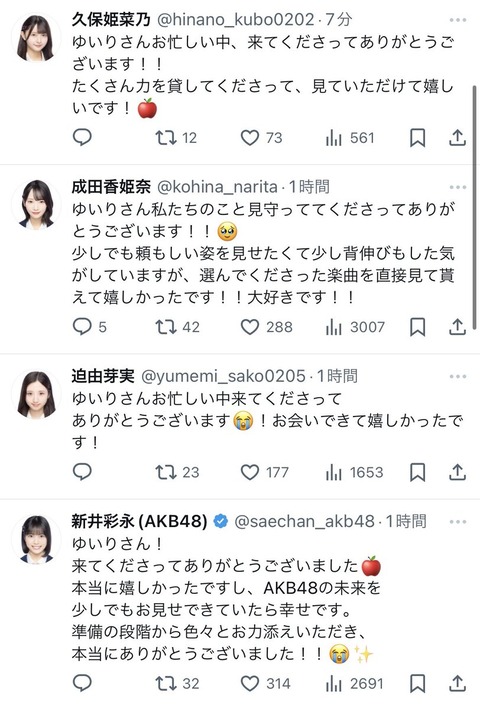Bookmark 久保姫菜乃's tweet
The width and height of the screenshot is (480, 709).
coord(417,137)
